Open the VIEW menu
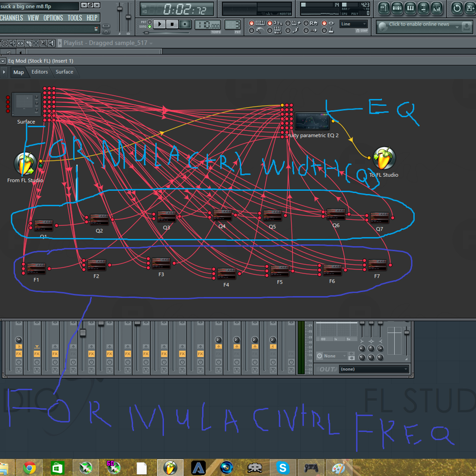The image size is (476, 476). [33, 18]
